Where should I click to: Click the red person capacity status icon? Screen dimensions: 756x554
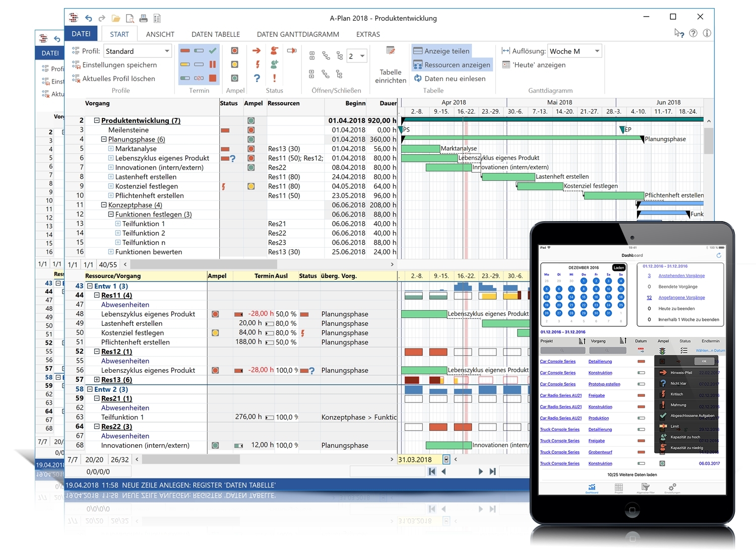coord(274,50)
